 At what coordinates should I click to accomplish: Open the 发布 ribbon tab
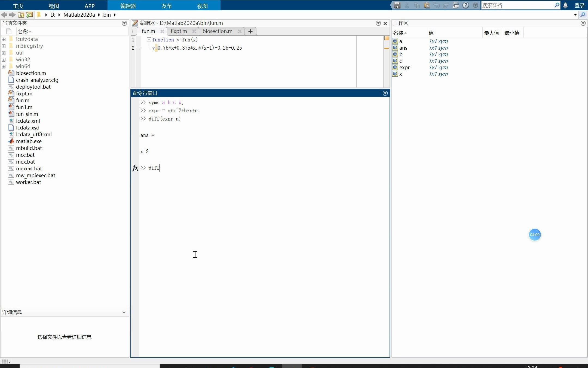166,6
